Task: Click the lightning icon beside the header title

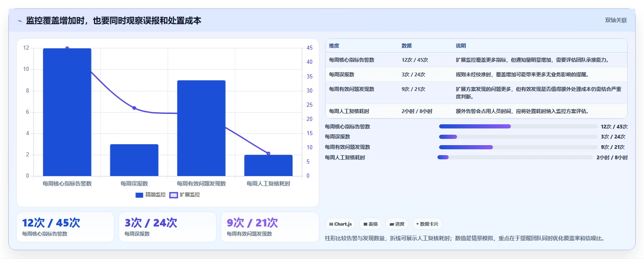Action: [20, 21]
